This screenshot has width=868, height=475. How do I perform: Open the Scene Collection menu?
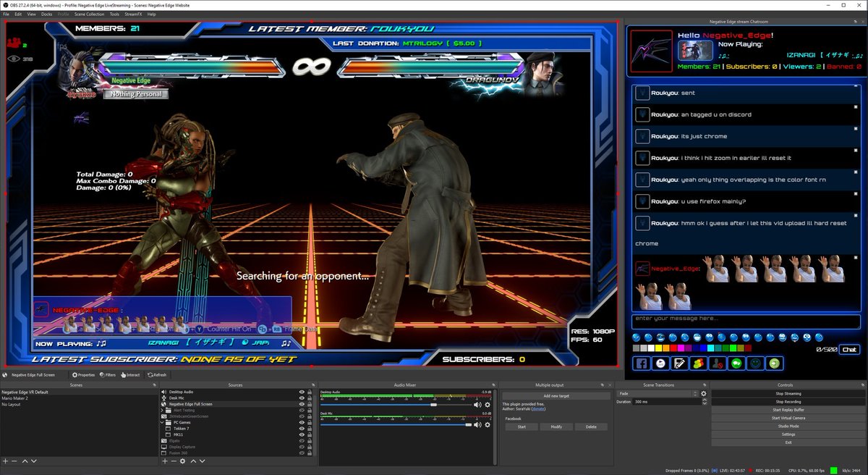(x=90, y=14)
